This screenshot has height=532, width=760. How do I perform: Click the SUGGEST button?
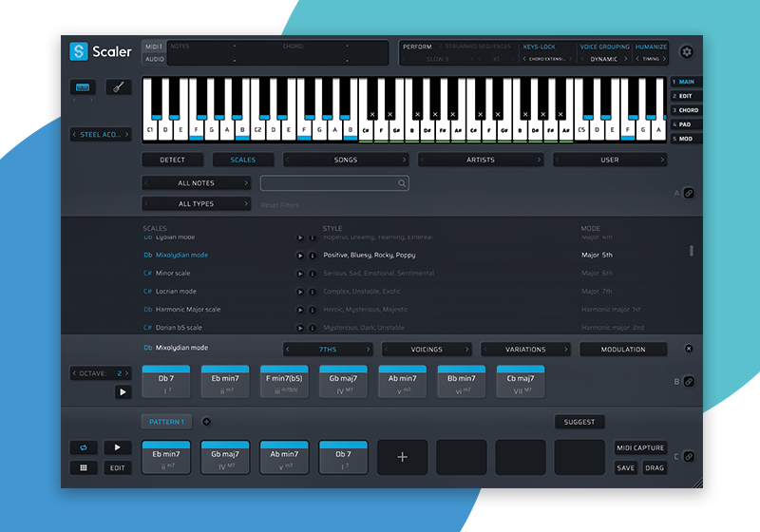point(579,422)
